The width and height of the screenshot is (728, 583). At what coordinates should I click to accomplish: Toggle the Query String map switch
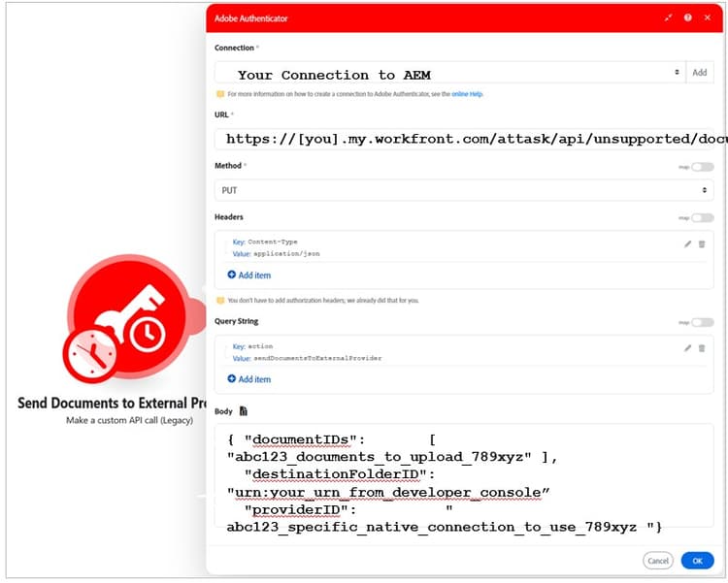[702, 322]
